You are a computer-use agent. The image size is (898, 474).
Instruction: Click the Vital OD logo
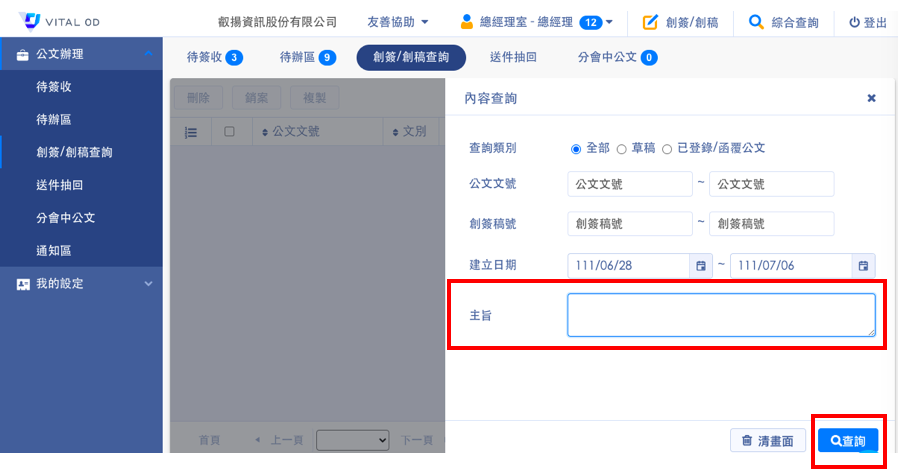(x=59, y=21)
